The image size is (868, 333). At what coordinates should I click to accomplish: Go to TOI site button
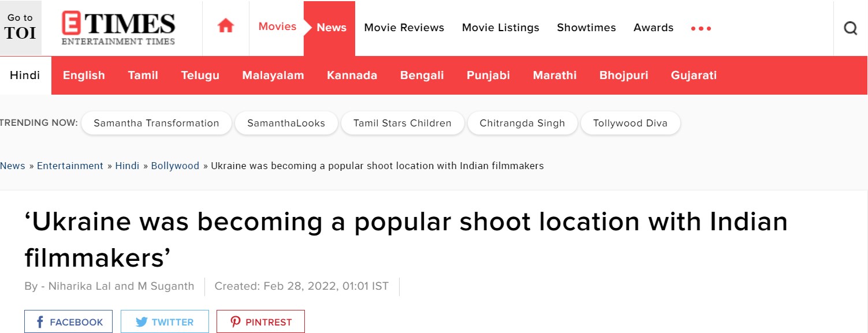[20, 27]
